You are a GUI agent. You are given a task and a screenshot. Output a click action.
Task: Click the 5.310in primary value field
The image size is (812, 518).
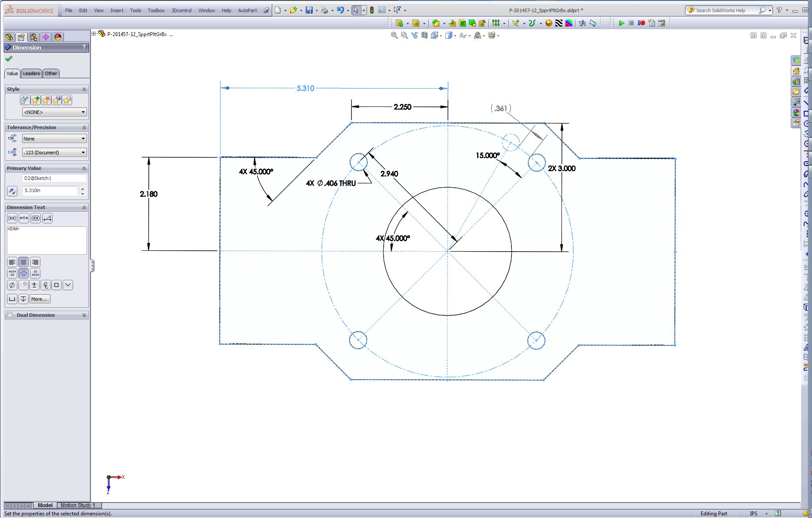click(50, 191)
